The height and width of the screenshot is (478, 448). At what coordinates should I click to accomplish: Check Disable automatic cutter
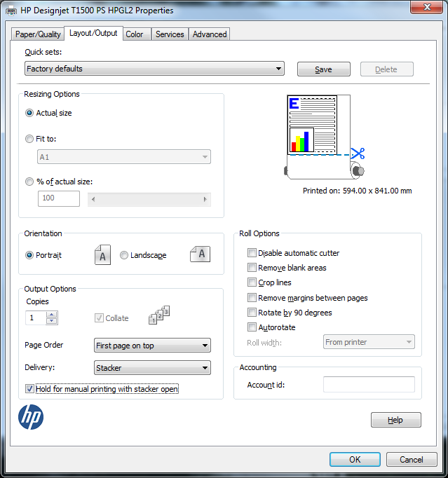click(252, 253)
